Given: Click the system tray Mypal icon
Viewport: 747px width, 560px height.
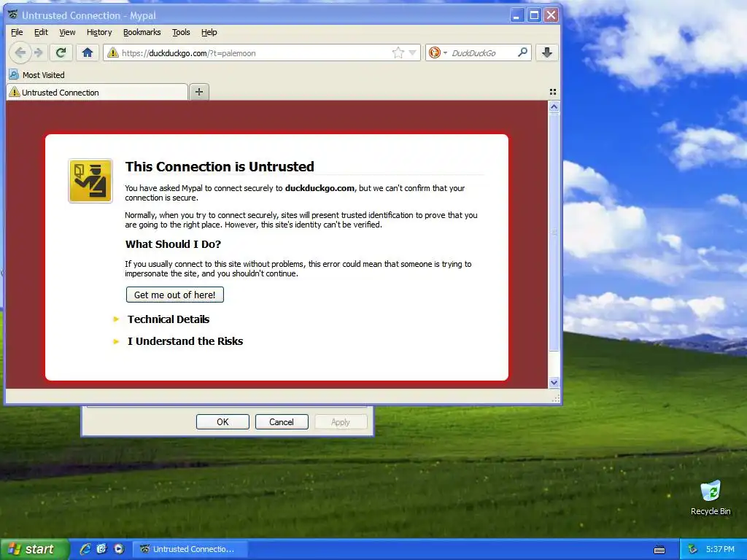Looking at the screenshot, I should click(x=693, y=549).
